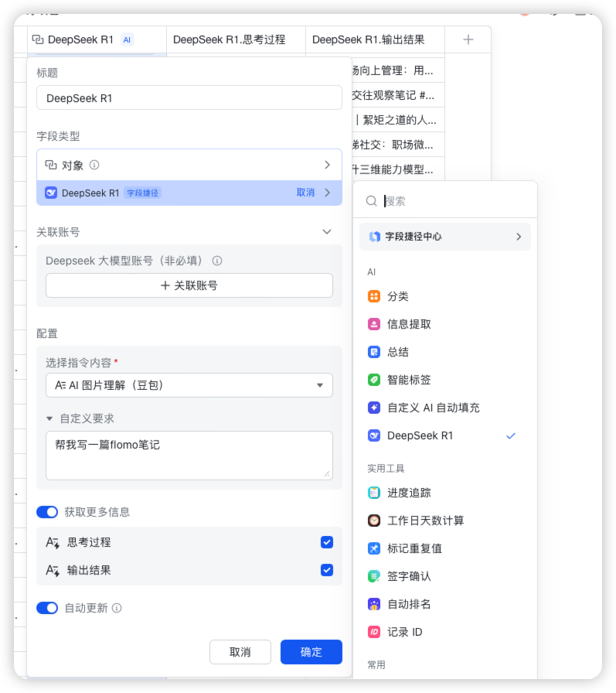Click the DeepSeek R1 icon in the 字段类型 row
The image size is (616, 693).
(51, 193)
